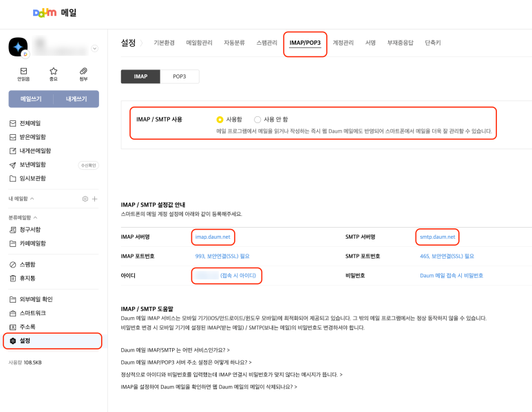532x412 pixels.
Task: Click the 설정 gear icon in sidebar
Action: pyautogui.click(x=13, y=341)
